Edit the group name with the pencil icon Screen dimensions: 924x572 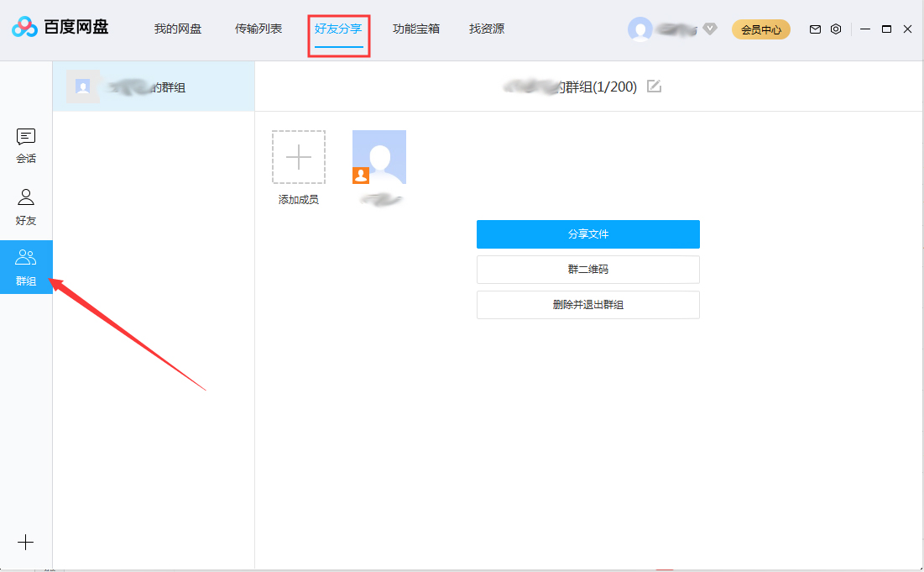(x=653, y=86)
